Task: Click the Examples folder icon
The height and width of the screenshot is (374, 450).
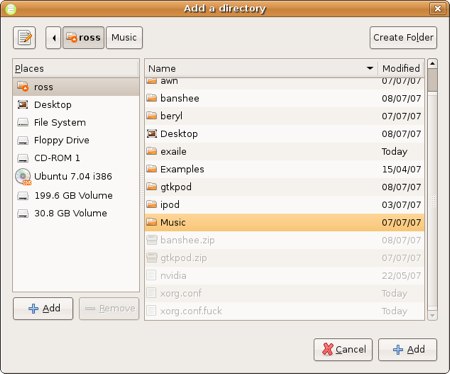Action: coord(152,169)
